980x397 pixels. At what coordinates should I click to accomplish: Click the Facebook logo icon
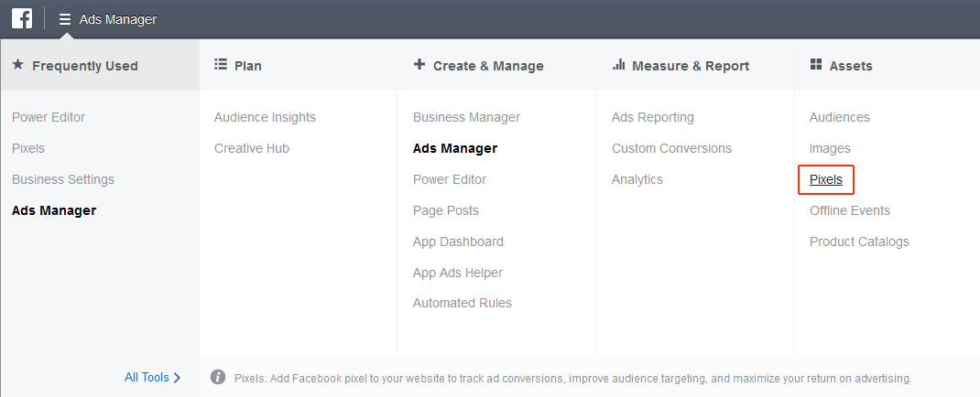(22, 18)
